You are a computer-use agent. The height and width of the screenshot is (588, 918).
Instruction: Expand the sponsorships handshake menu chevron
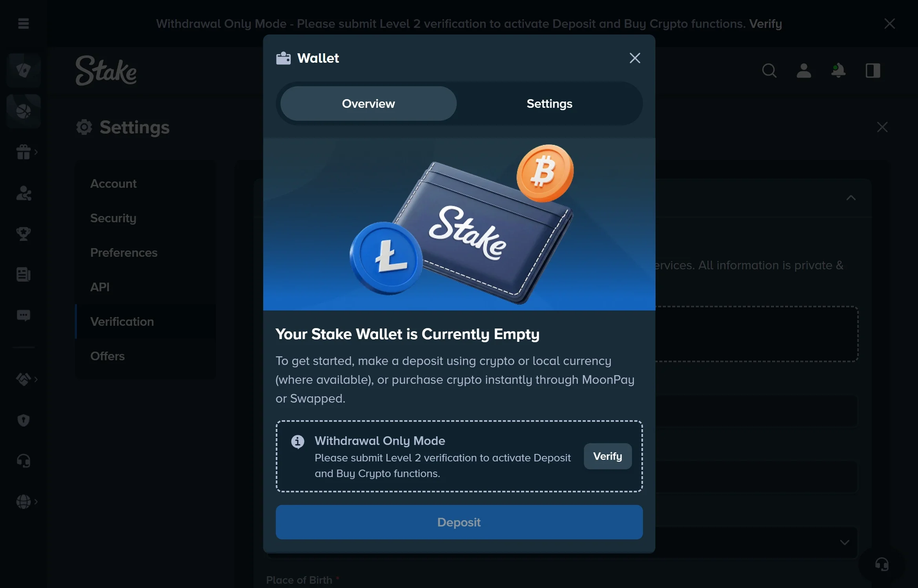click(x=36, y=379)
